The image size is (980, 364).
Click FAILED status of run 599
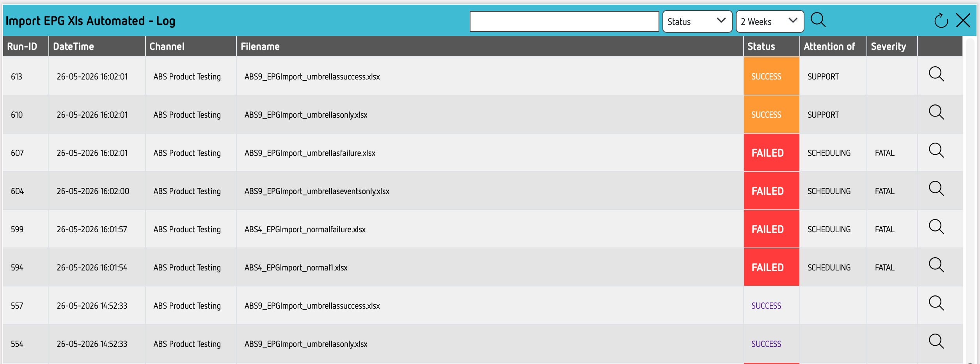pos(771,229)
